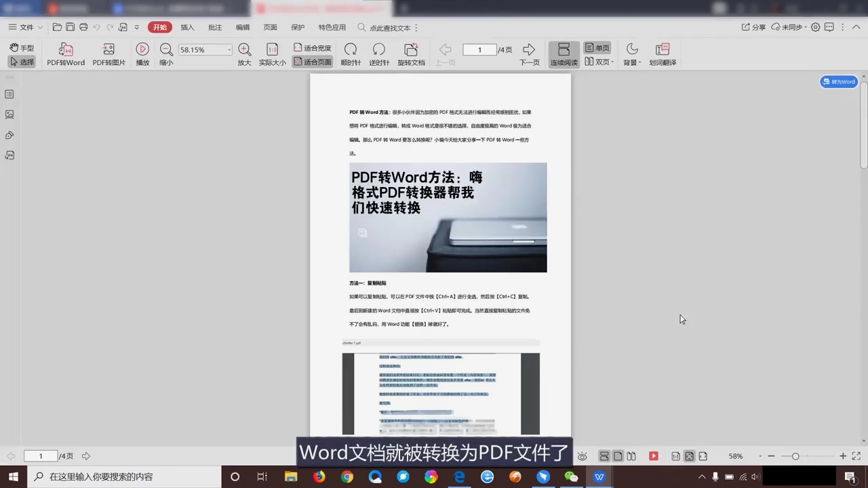Enter full screen via status bar icon

[x=856, y=456]
